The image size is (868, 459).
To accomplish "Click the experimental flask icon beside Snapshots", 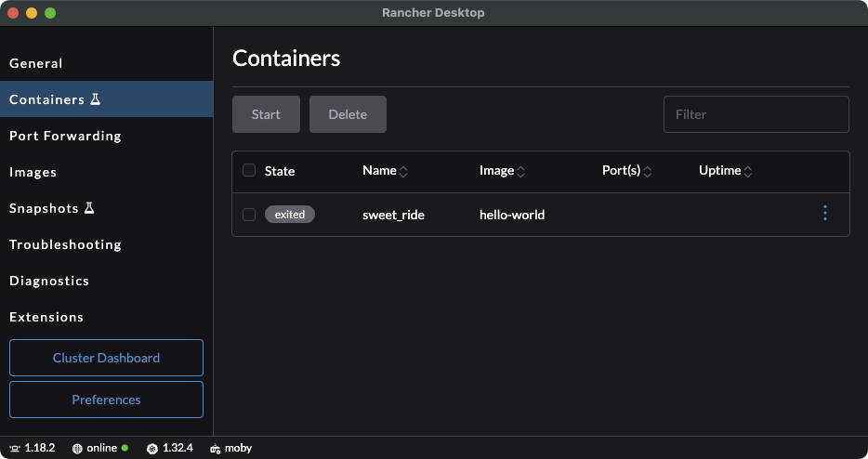I will click(x=89, y=207).
